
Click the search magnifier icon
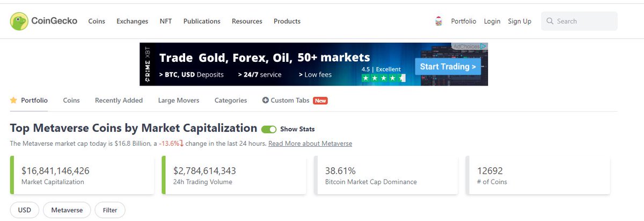click(x=550, y=22)
